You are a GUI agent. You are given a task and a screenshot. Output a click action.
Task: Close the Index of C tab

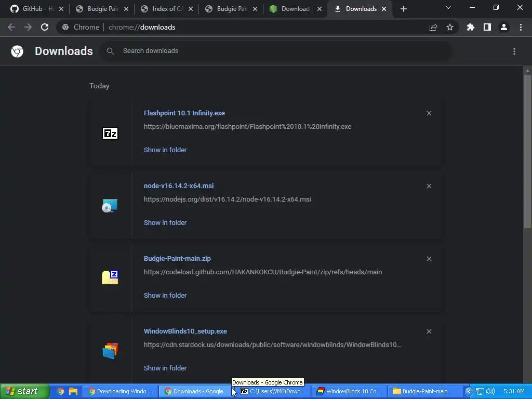[x=191, y=9]
